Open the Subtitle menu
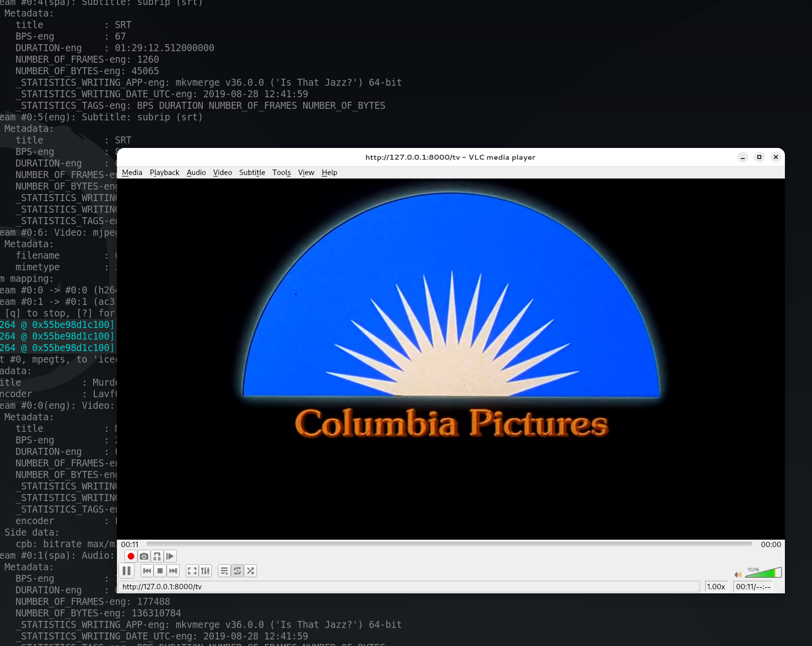The height and width of the screenshot is (646, 812). 252,173
